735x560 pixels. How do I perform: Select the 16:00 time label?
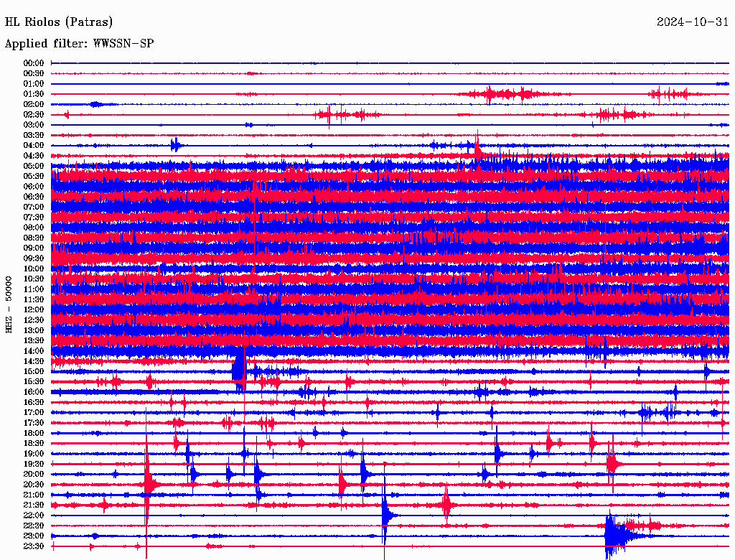34,392
